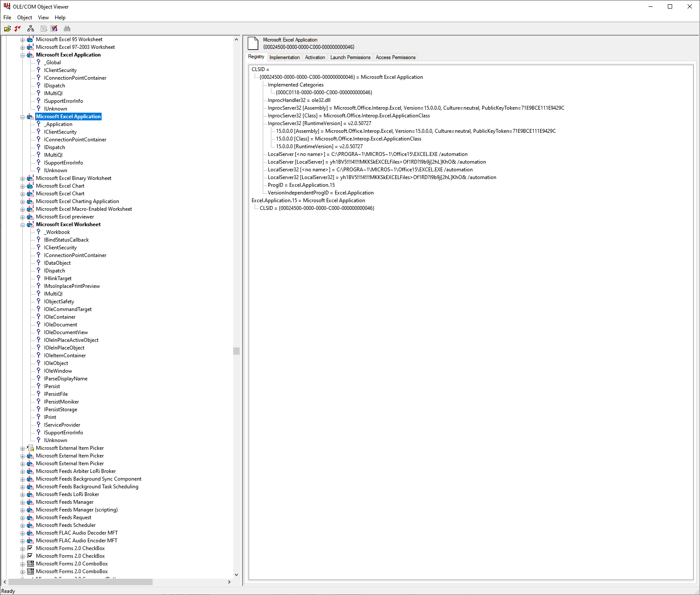Click the interface icon next to IPersistStorage
This screenshot has height=595, width=700.
[x=39, y=410]
